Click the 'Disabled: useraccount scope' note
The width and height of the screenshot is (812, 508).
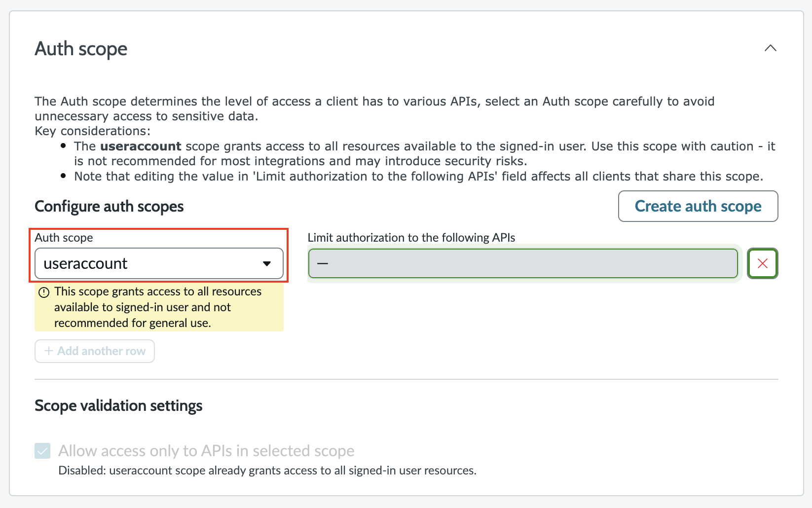pyautogui.click(x=267, y=470)
